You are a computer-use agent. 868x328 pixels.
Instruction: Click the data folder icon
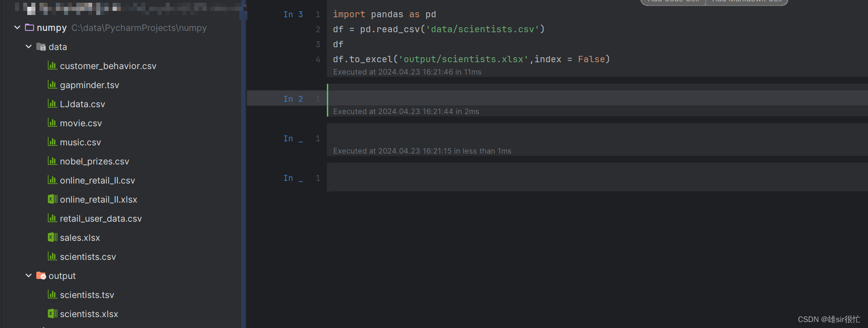coord(41,47)
